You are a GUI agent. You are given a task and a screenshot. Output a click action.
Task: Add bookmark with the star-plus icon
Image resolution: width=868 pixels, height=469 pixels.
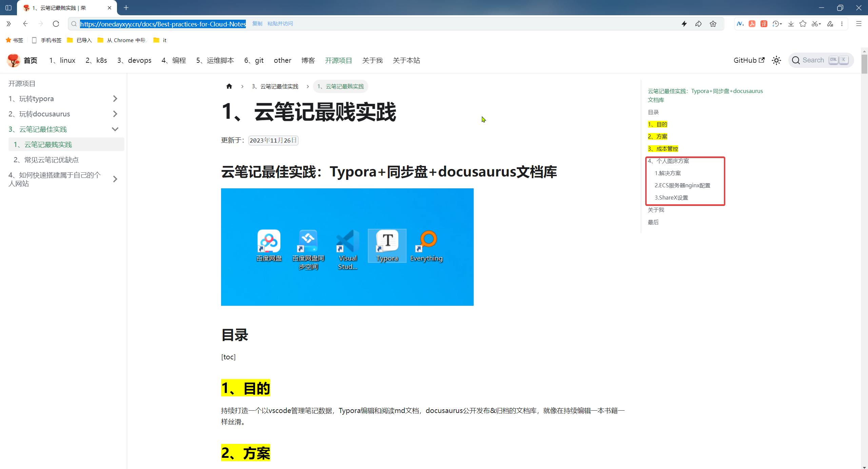[713, 24]
